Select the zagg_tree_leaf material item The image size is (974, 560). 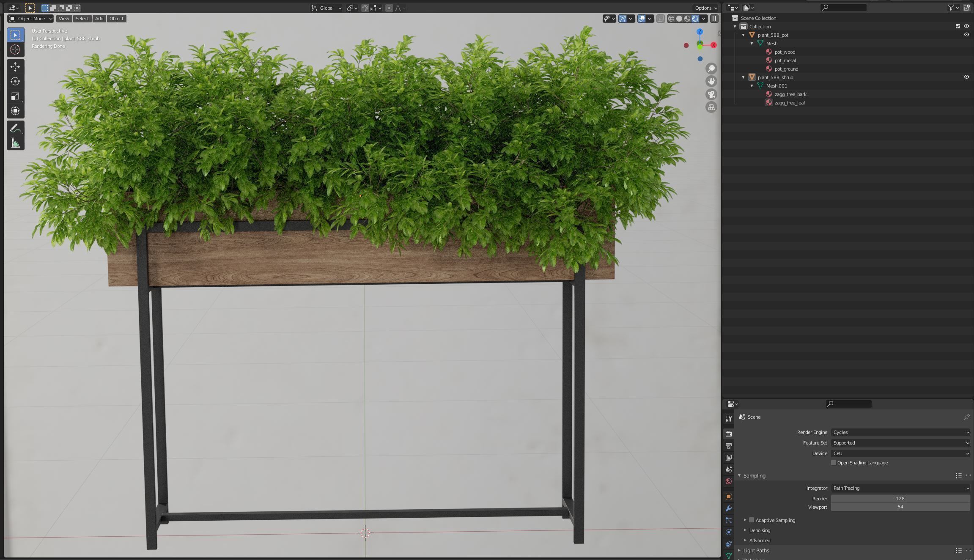(x=789, y=103)
